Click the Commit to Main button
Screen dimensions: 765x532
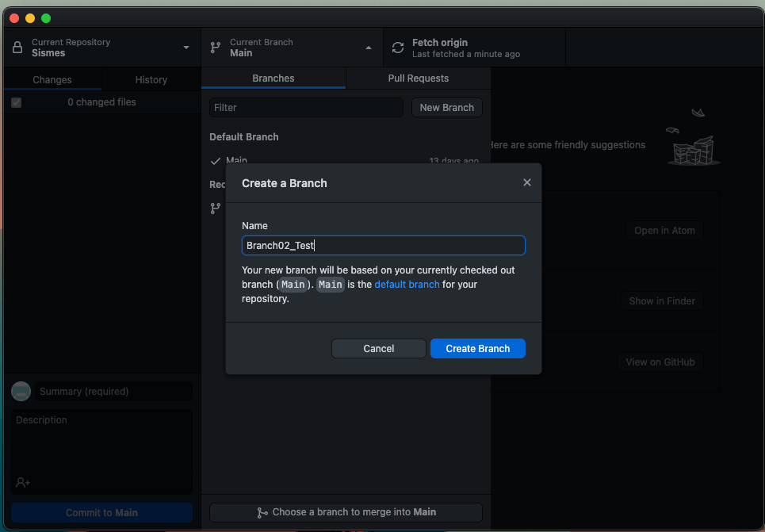coord(101,512)
